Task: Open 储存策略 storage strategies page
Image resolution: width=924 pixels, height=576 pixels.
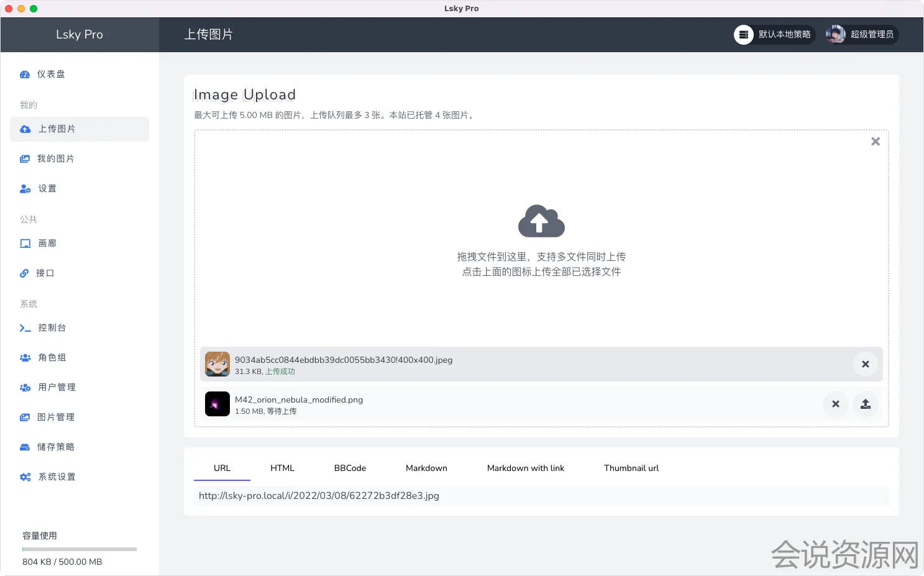Action: point(55,447)
